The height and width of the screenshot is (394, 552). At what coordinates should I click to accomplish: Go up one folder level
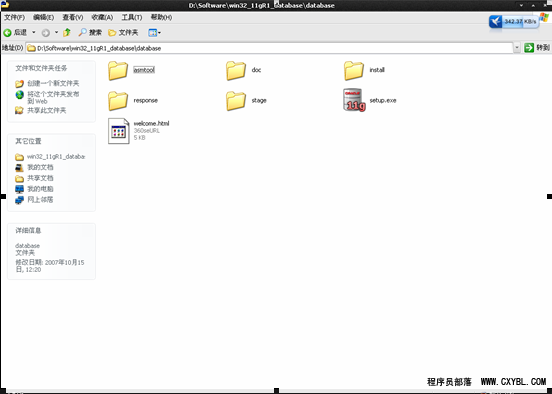[x=67, y=33]
